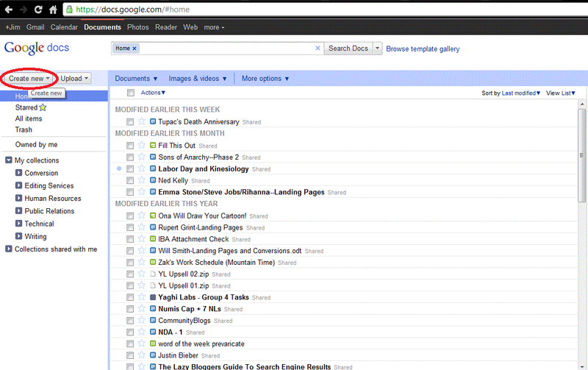
Task: Open the Create new dropdown
Action: point(29,78)
